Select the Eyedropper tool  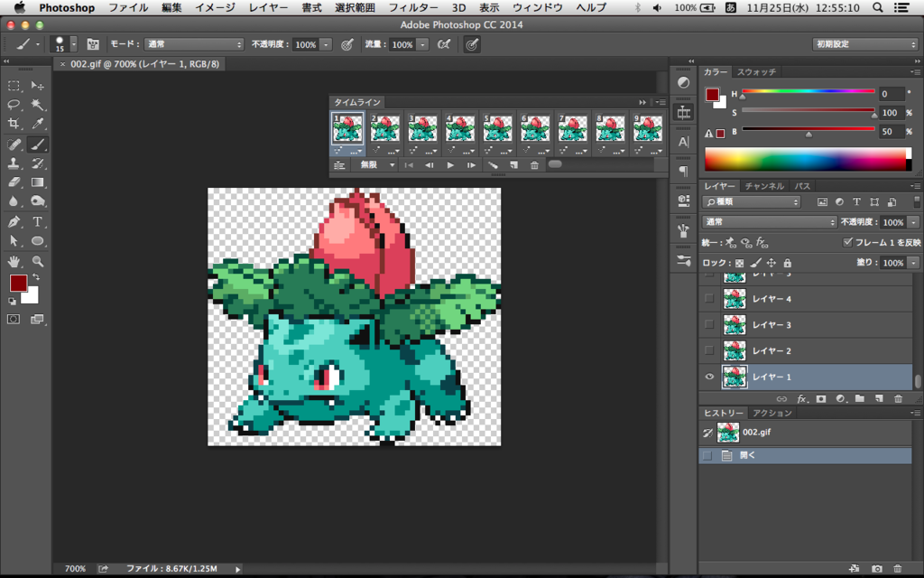coord(38,124)
